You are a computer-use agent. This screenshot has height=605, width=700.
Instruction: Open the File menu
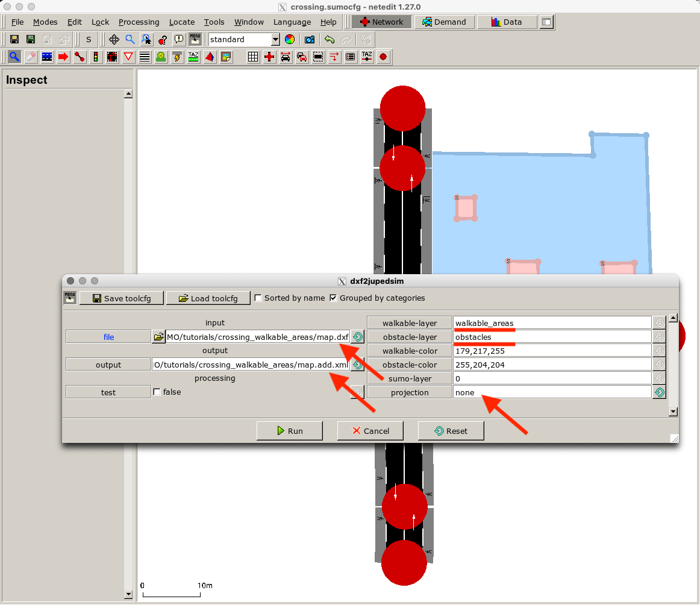[x=17, y=22]
